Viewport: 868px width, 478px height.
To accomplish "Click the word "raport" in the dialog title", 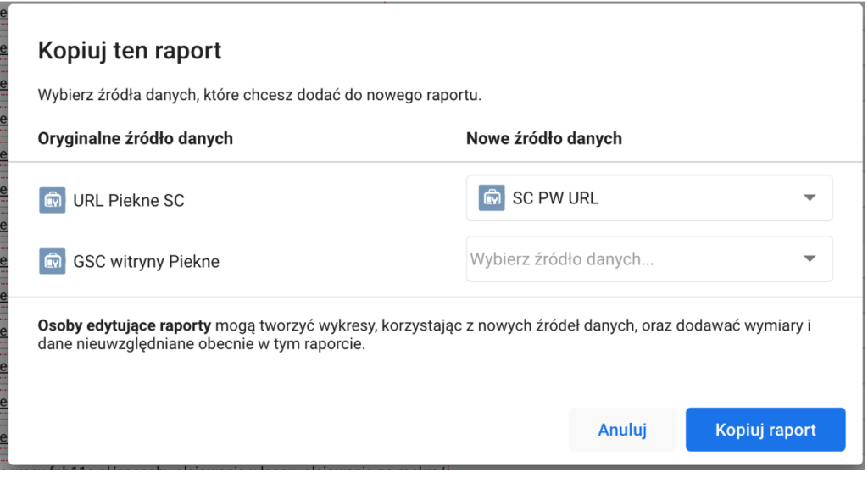I will point(189,51).
